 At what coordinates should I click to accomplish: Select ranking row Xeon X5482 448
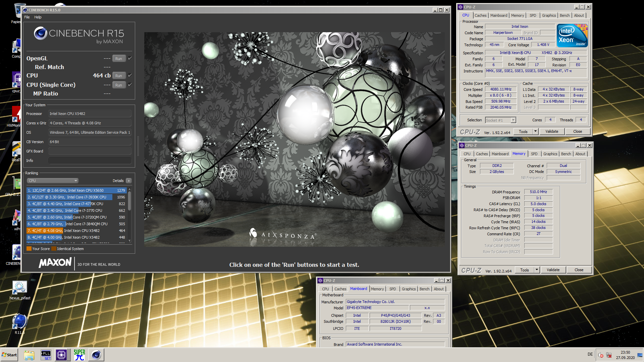76,237
